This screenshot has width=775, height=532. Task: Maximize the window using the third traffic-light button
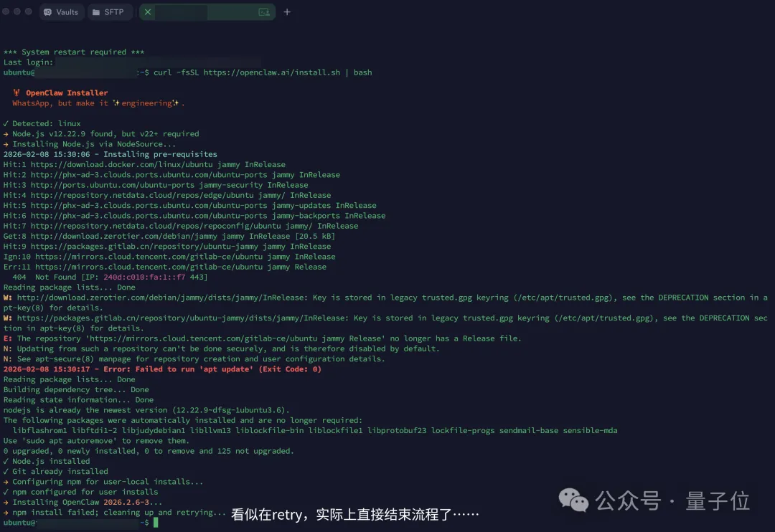[x=29, y=12]
